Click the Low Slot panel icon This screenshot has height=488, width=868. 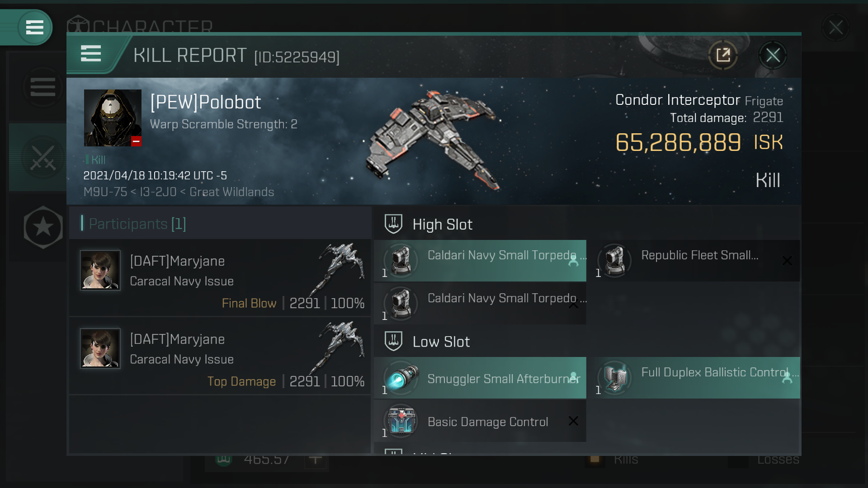click(x=393, y=341)
